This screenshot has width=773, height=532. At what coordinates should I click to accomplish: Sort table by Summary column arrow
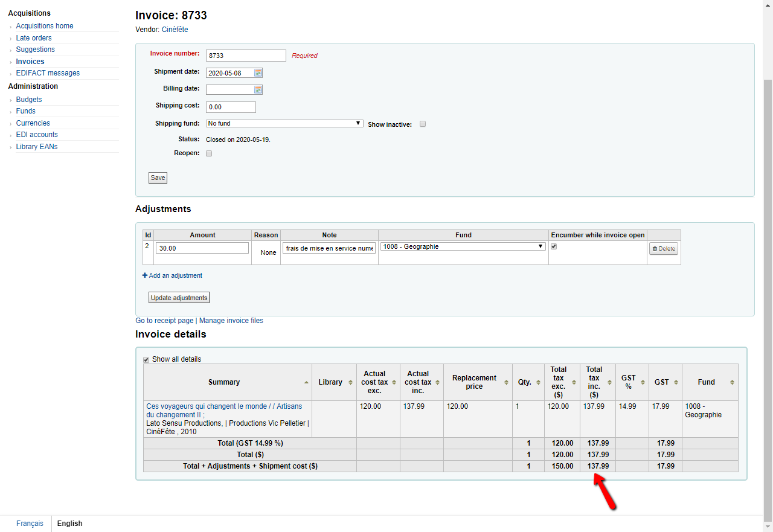(306, 382)
